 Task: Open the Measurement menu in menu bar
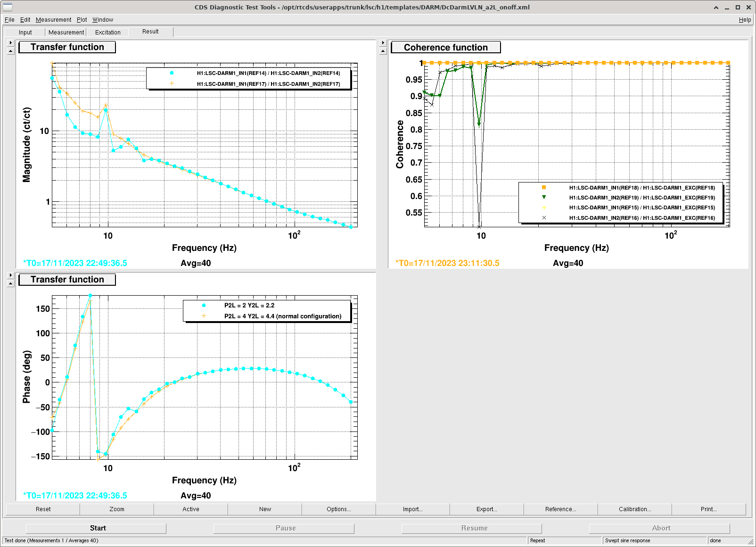[x=54, y=20]
